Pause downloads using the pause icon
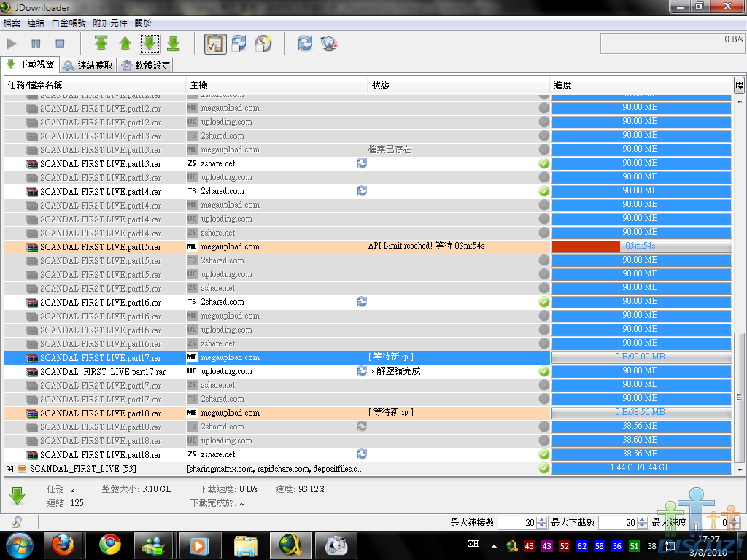Viewport: 747px width, 560px height. click(36, 44)
